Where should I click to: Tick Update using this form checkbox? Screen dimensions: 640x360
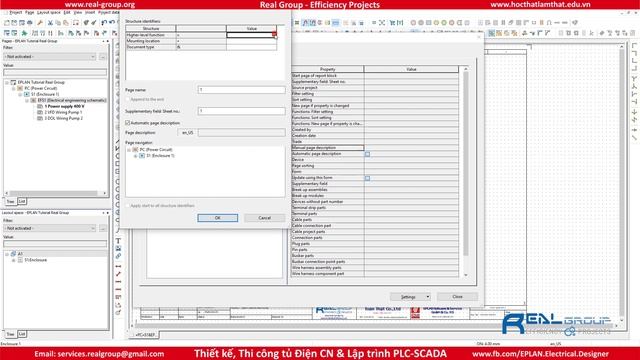[x=367, y=178]
